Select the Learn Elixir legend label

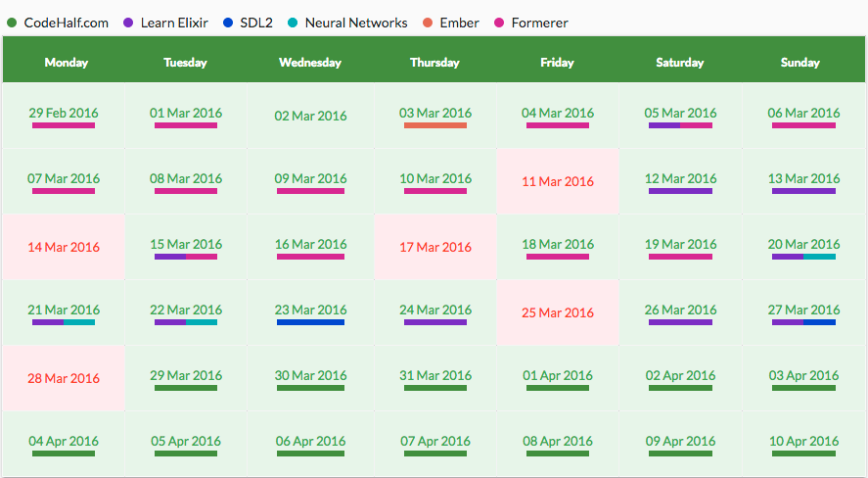(x=174, y=23)
